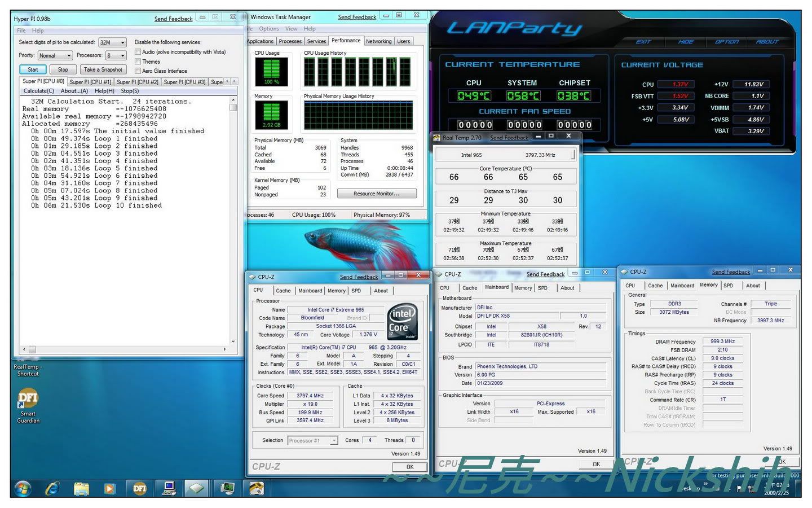Switch to Real Temp taskbar icon
The image size is (812, 508).
(x=257, y=488)
